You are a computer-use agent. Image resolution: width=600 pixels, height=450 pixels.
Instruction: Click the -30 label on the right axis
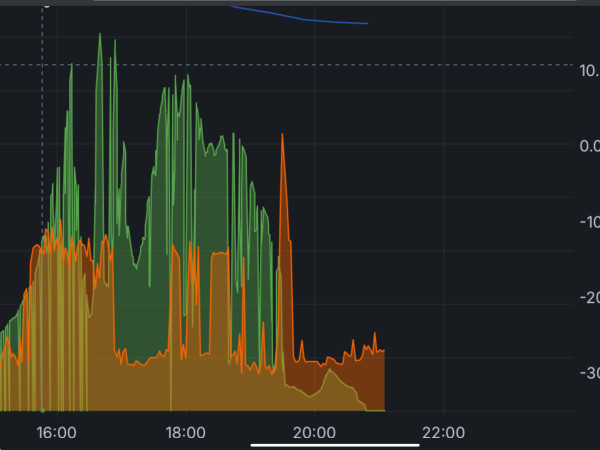[588, 373]
